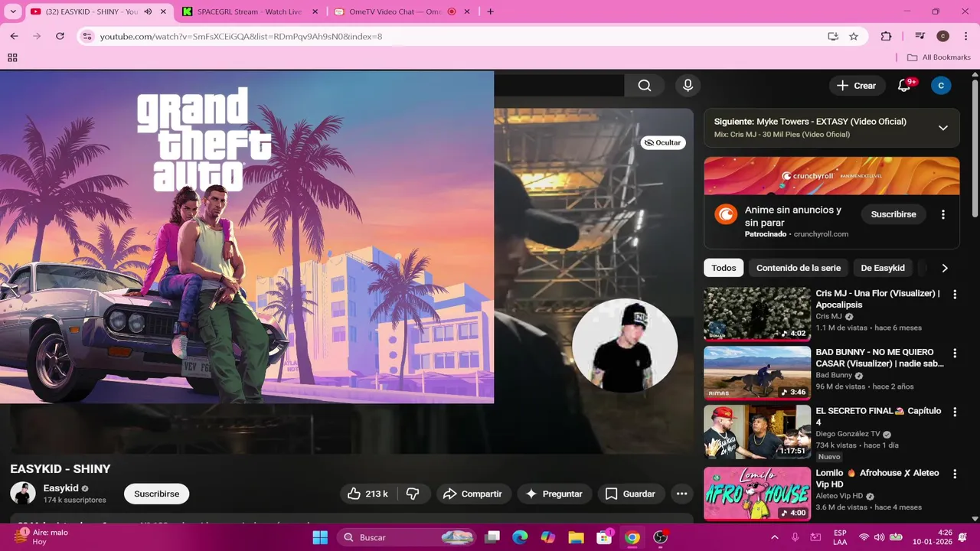Click the YouTube search magnifier icon
This screenshot has width=980, height=551.
point(645,86)
